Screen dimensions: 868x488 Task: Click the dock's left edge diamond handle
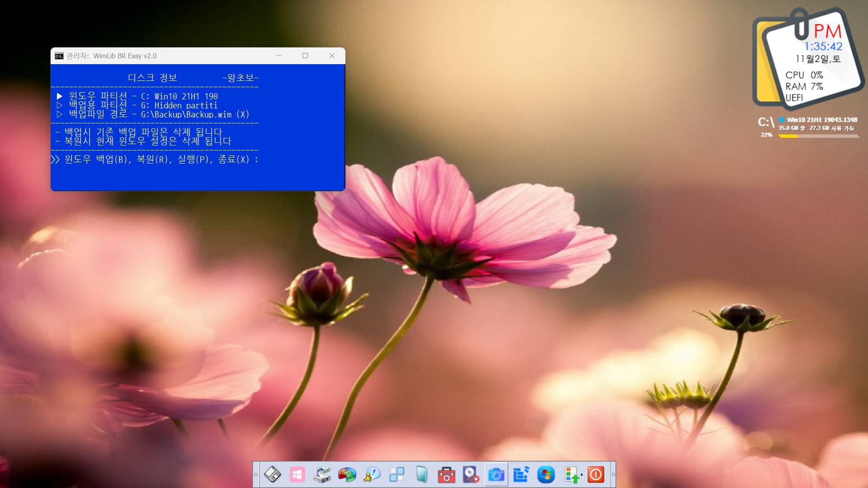[256, 474]
